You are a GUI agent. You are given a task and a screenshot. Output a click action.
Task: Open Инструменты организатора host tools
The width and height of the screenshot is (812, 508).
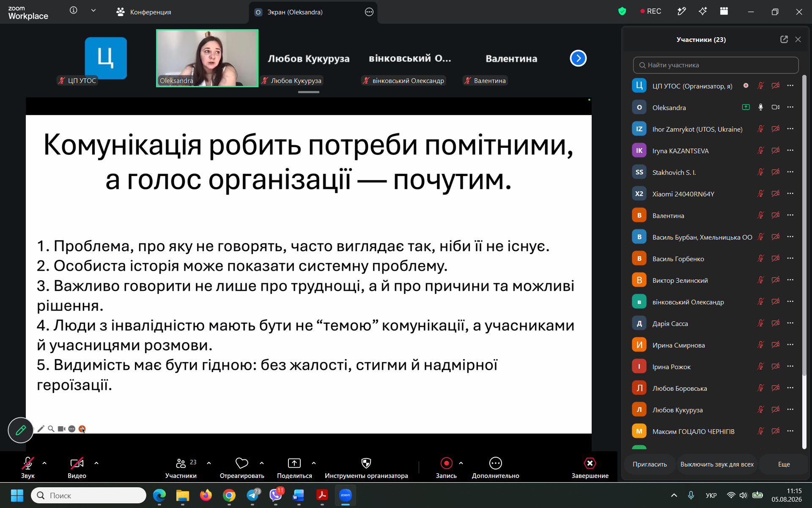366,468
